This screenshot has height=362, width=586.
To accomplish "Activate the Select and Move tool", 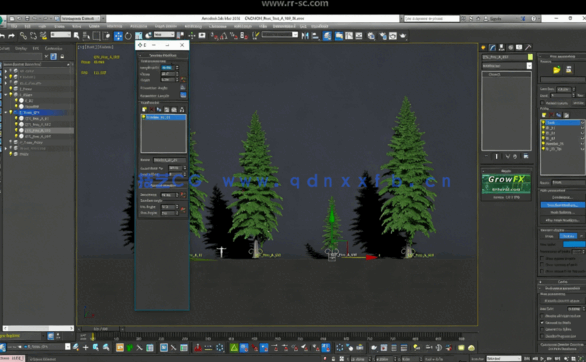I will pyautogui.click(x=118, y=36).
